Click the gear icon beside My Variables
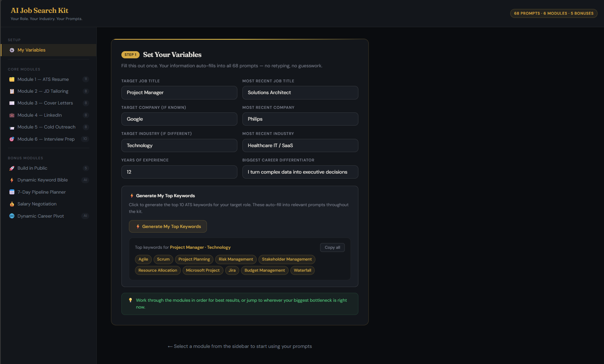 [12, 50]
